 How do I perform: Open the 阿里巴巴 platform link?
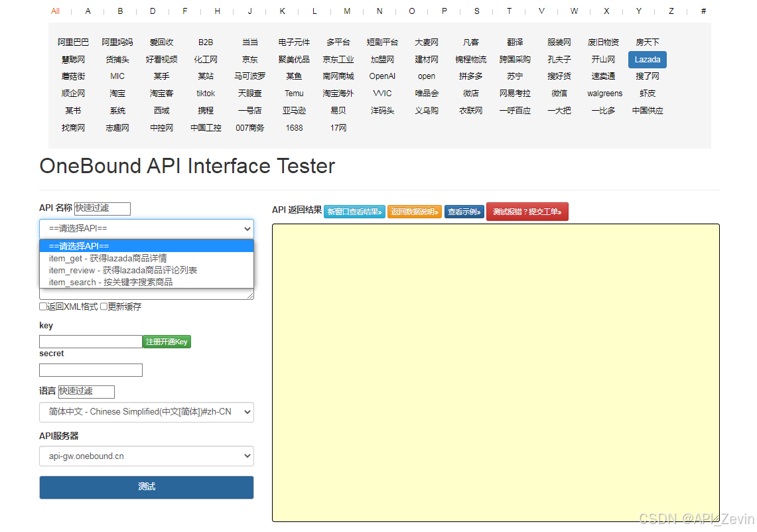pos(74,42)
